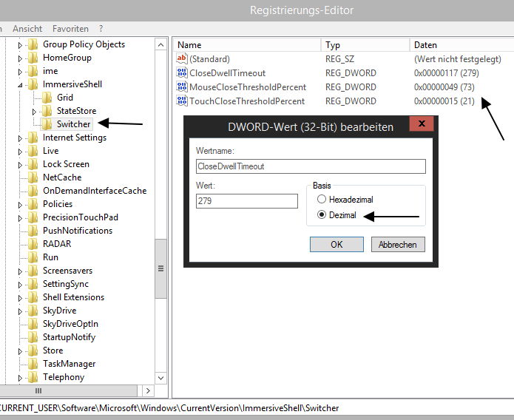
Task: Click the MouseCloseThresholdPercent DWORD icon
Action: pyautogui.click(x=183, y=87)
